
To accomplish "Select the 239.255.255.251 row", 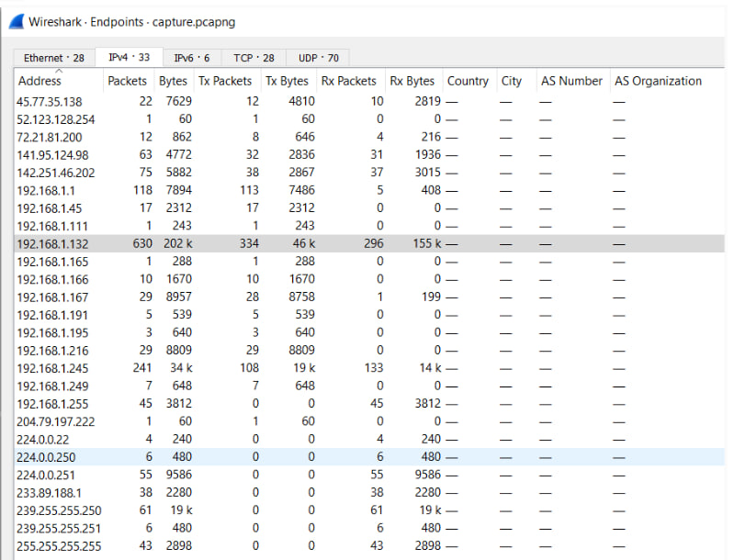I will coord(369,528).
